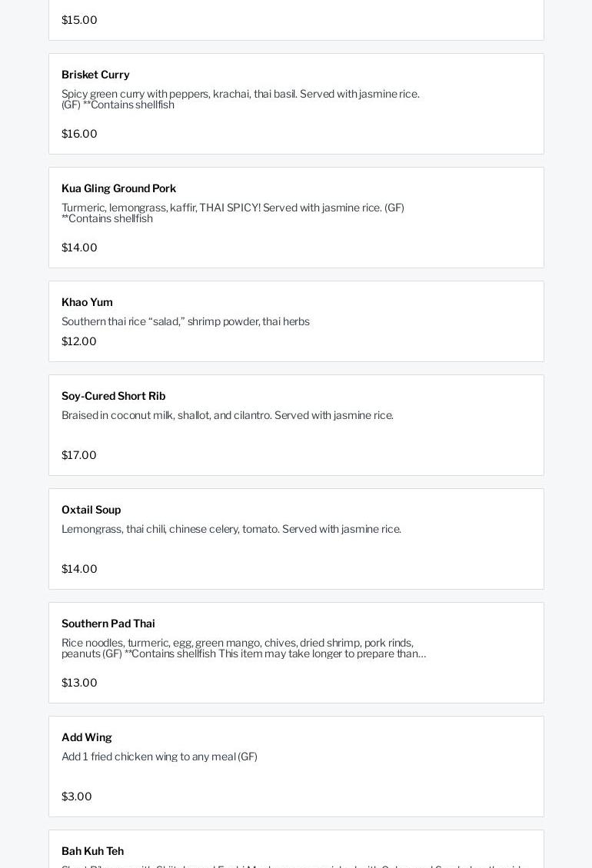Click the $12.00 price for Khao Yum
This screenshot has height=868, width=592.
79,341
